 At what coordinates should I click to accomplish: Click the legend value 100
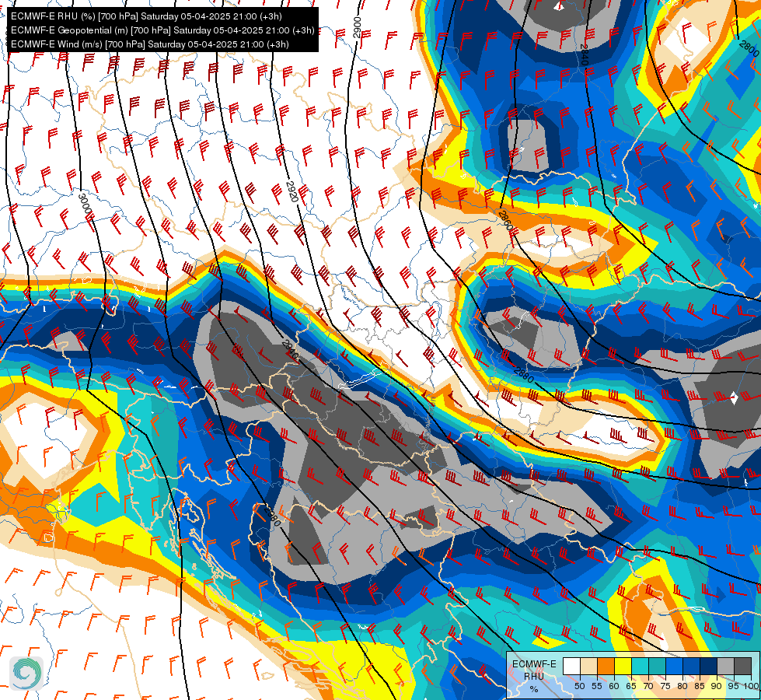click(x=751, y=687)
